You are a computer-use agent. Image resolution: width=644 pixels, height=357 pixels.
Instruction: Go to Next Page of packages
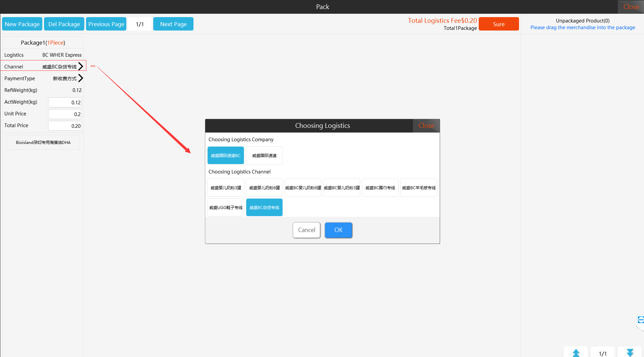(x=173, y=24)
